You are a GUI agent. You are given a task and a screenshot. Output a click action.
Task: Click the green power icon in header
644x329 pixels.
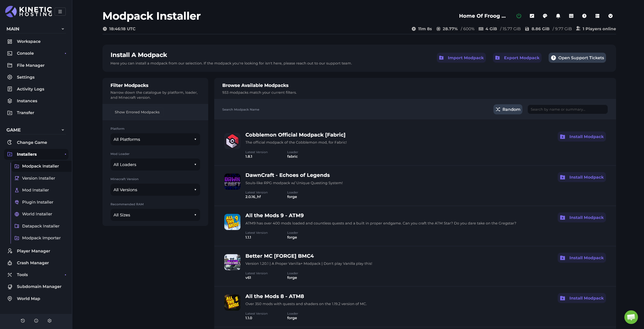[519, 16]
